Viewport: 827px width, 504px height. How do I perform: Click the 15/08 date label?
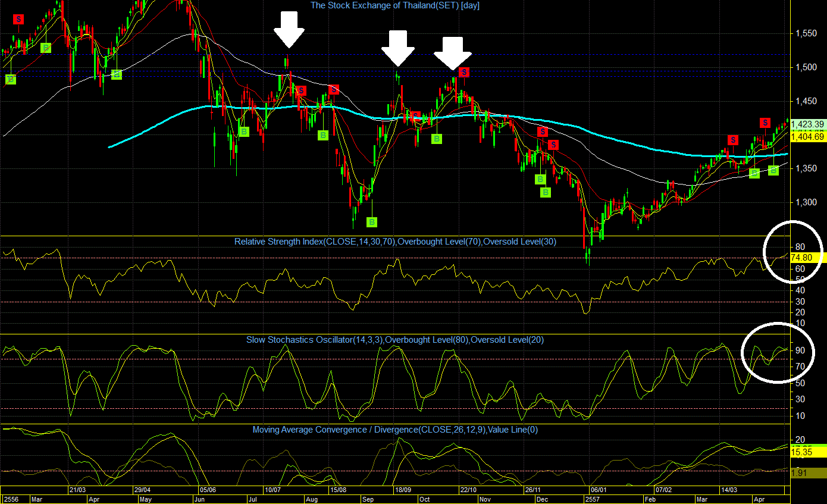coord(338,490)
